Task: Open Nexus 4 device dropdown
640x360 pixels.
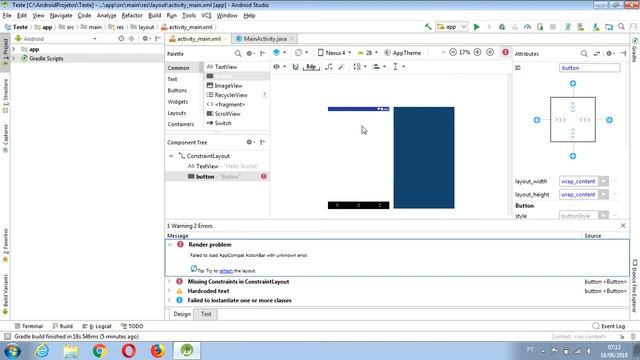Action: [x=334, y=53]
